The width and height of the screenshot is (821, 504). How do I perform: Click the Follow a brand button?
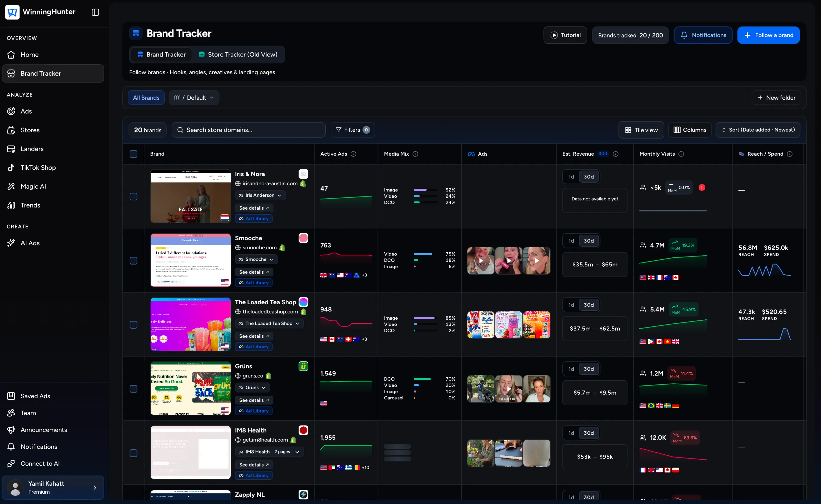pyautogui.click(x=768, y=35)
